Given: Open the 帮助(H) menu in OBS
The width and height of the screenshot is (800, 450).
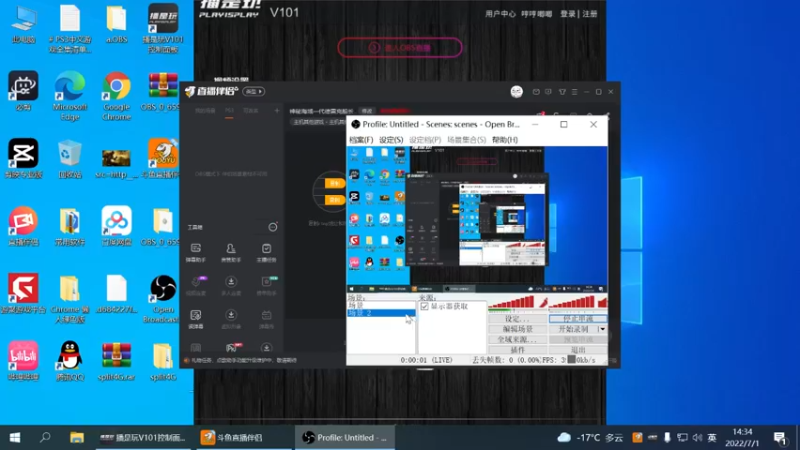Looking at the screenshot, I should (505, 140).
